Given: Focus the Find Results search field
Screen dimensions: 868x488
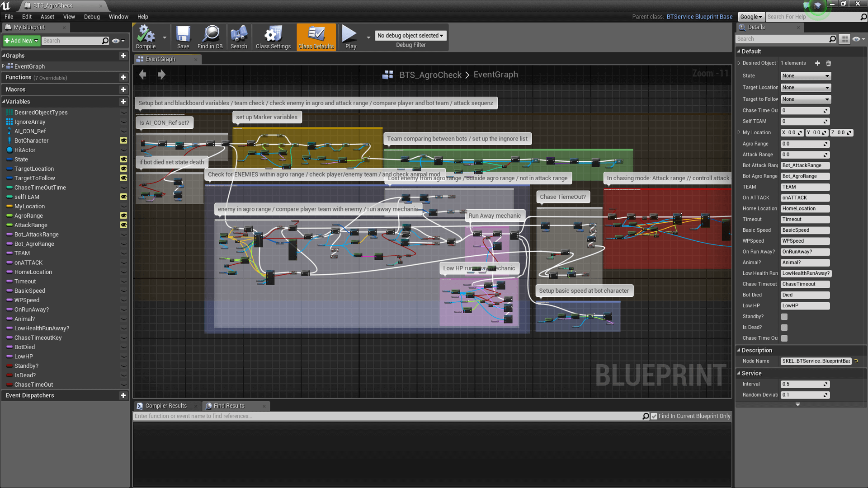Looking at the screenshot, I should tap(387, 416).
